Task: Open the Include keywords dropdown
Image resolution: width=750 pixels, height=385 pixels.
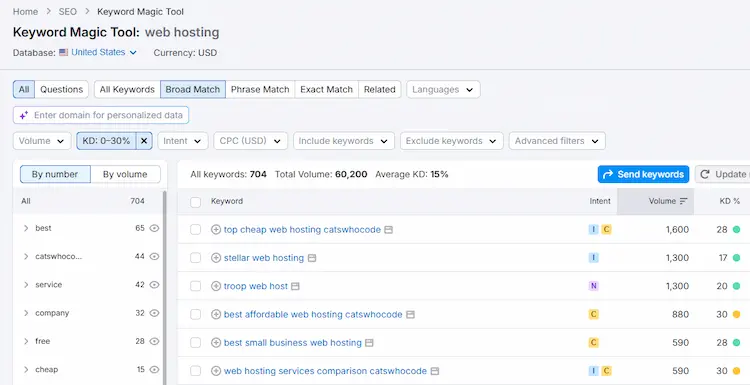Action: (x=344, y=141)
